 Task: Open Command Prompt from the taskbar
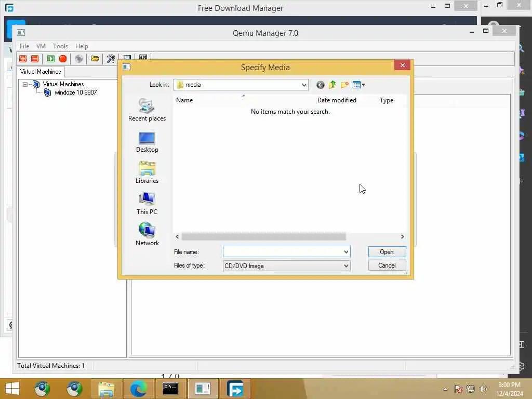tap(170, 389)
